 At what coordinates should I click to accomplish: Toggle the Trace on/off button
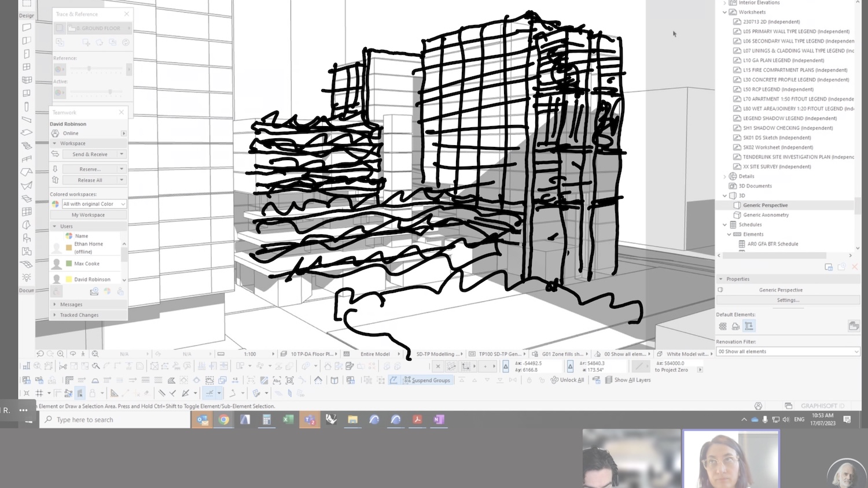60,28
